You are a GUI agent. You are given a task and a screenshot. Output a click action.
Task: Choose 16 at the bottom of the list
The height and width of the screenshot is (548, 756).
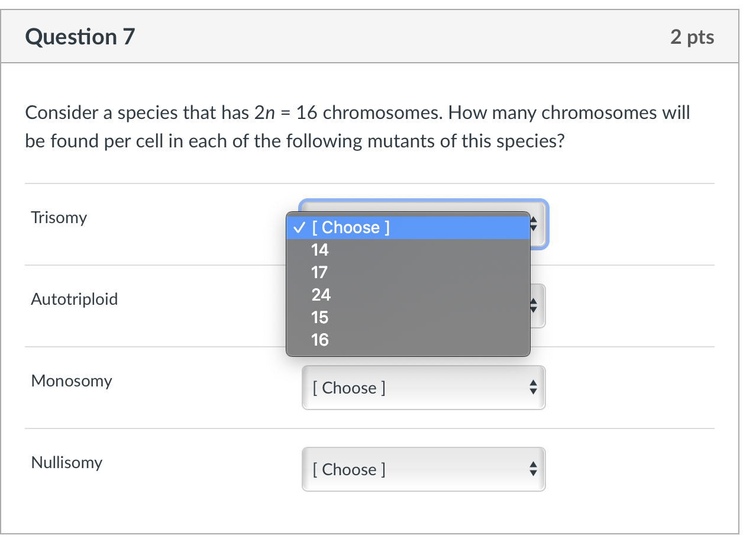[x=319, y=340]
